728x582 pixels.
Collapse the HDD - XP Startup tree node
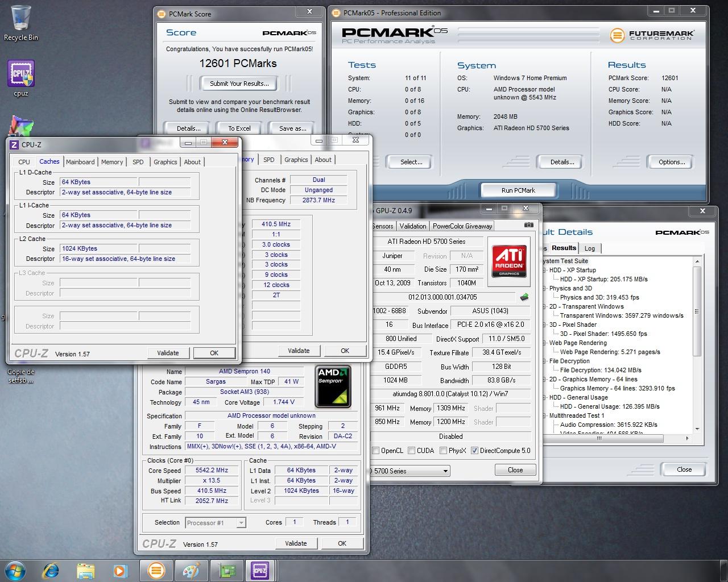[545, 271]
